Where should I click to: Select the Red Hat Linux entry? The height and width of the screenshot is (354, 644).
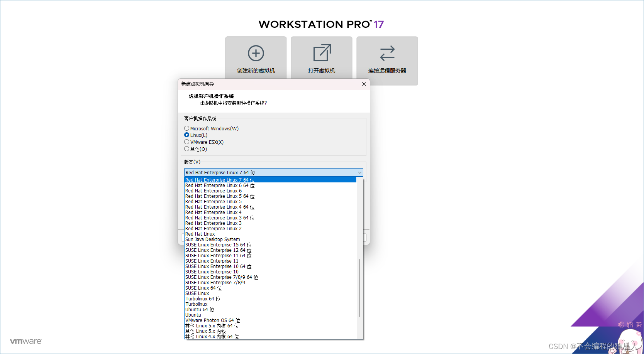(270, 234)
